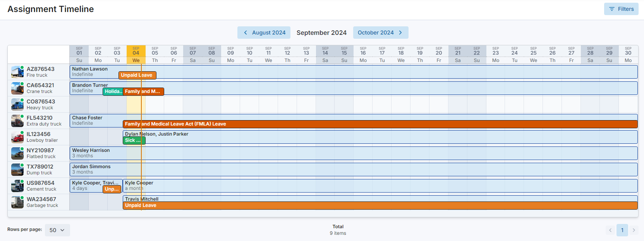Viewport: 644px width, 241px height.
Task: Click the FL543210 extra duty truck icon
Action: 17,121
